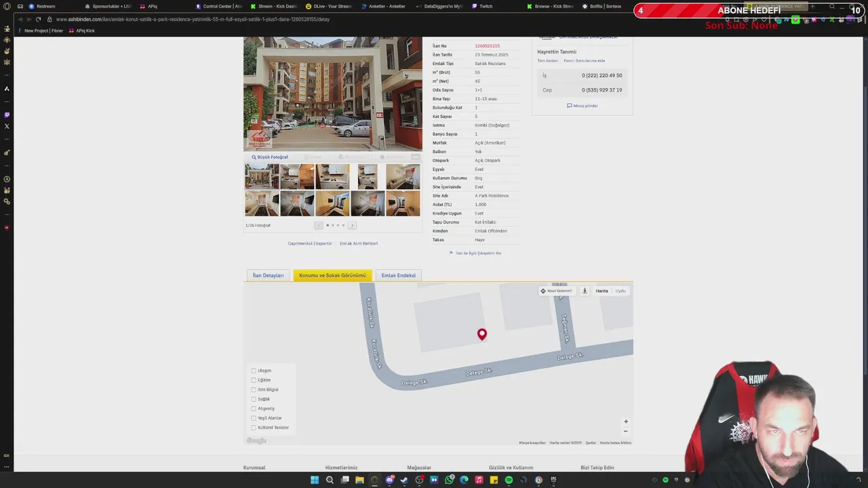
Task: Open the Twitch icon in browser sidebar
Action: pos(7,115)
